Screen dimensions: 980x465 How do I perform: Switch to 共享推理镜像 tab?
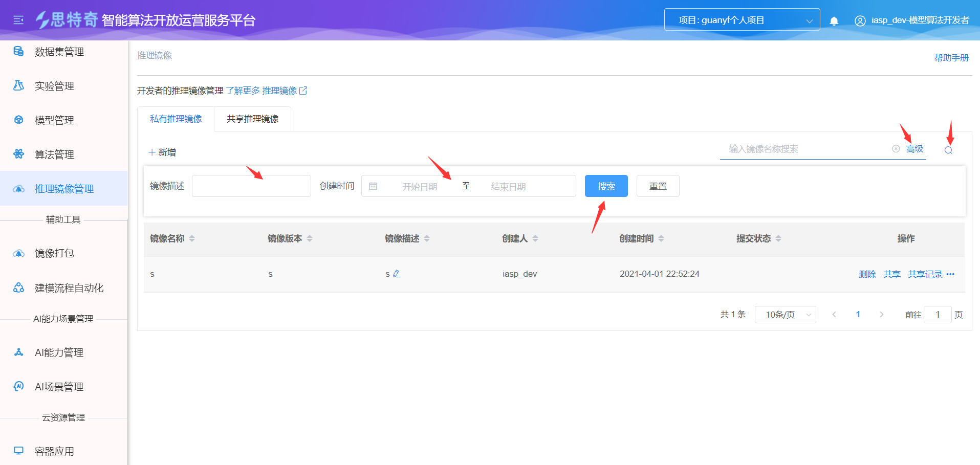click(x=252, y=119)
